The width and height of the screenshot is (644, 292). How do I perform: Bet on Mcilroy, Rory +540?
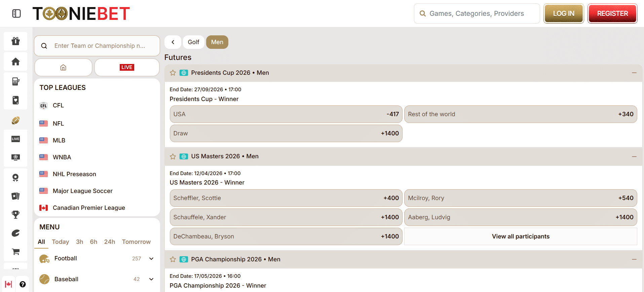[521, 198]
